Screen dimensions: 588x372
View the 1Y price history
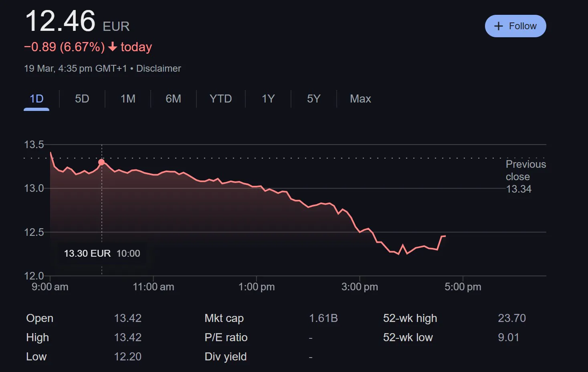(268, 99)
